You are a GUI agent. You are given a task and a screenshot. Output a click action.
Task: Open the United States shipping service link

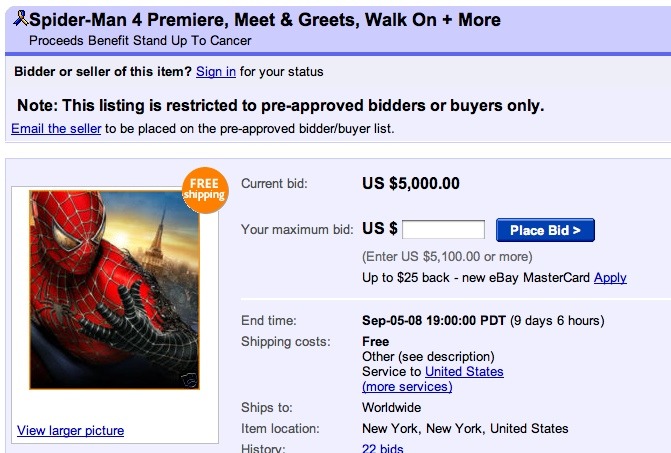[464, 371]
